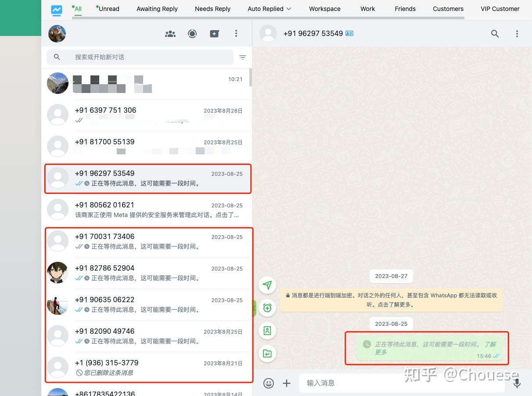Switch to the Unread tab

click(x=109, y=9)
